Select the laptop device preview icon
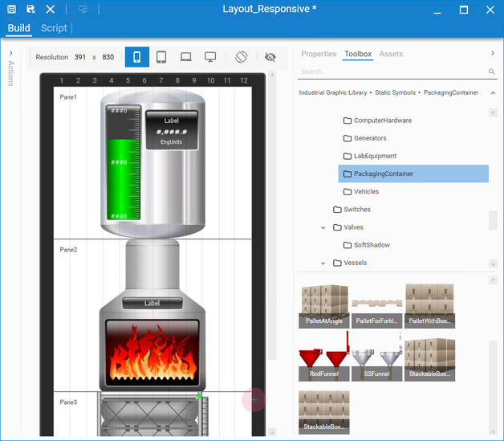Viewport: 504px width, 441px height. pos(185,57)
